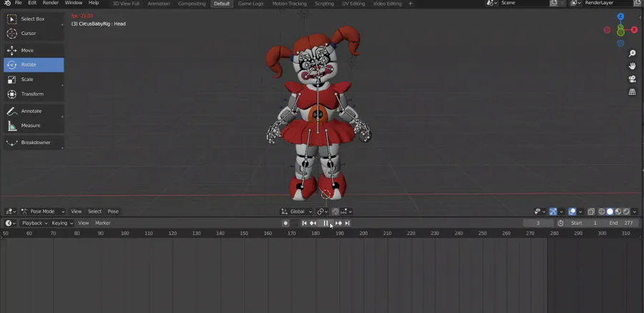Pick the Scale tool
Image resolution: width=644 pixels, height=313 pixels.
click(x=34, y=80)
